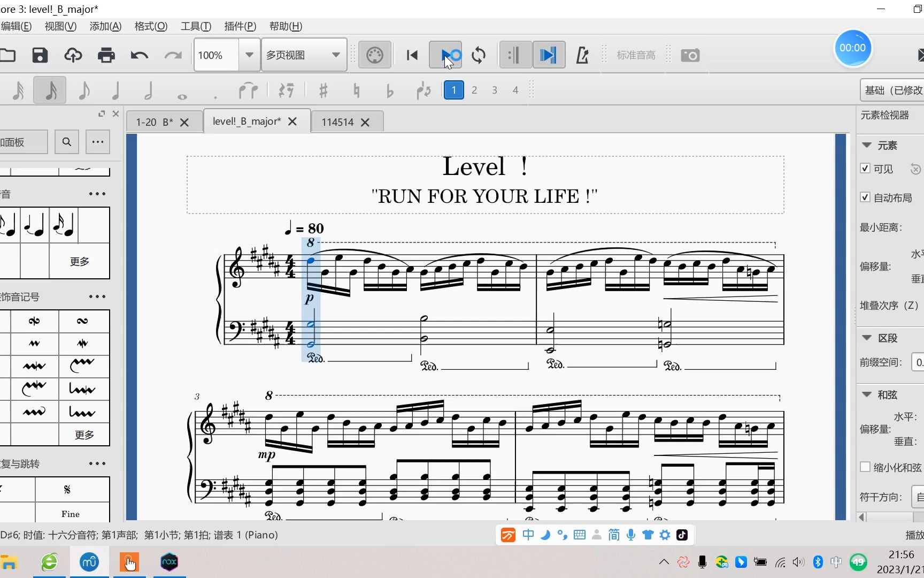This screenshot has height=578, width=924.
Task: Toggle the 缩小化和弦 small chord checkbox
Action: point(865,467)
